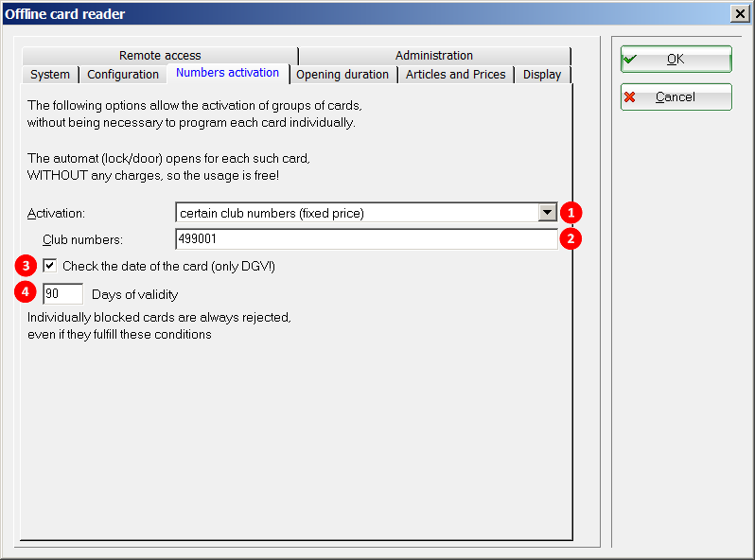Viewport: 755px width, 560px height.
Task: Switch to the Administration tab
Action: click(434, 56)
